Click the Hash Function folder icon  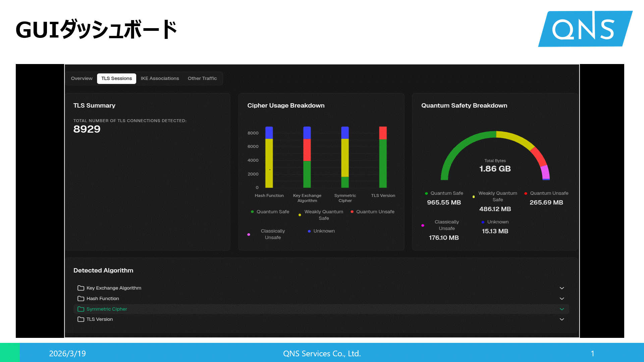coord(80,298)
